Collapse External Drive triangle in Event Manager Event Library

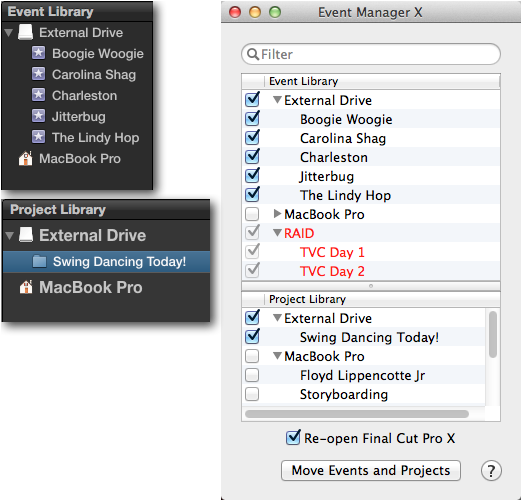277,100
